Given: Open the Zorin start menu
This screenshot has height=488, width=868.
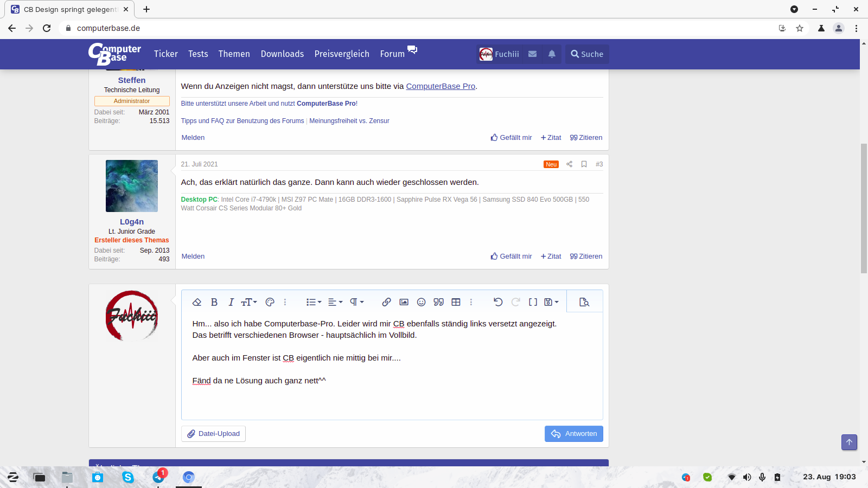Looking at the screenshot, I should click(13, 477).
